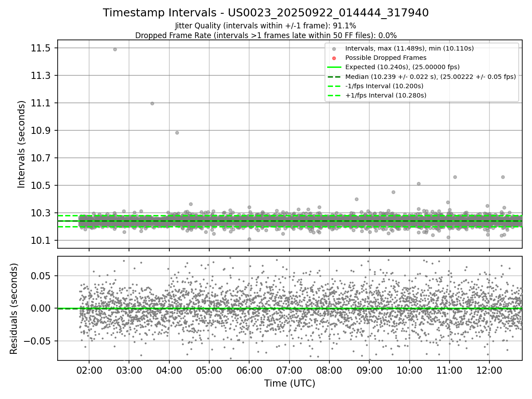Image resolution: width=532 pixels, height=399 pixels.
Task: Click legend entry 'Expected (10.240s), (25.00000 fps)'
Action: coord(402,67)
